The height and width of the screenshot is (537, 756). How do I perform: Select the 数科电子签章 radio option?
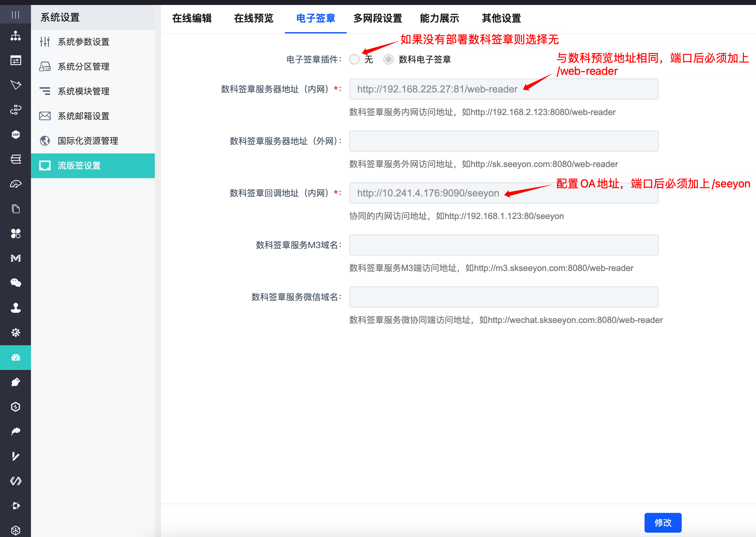click(x=389, y=59)
